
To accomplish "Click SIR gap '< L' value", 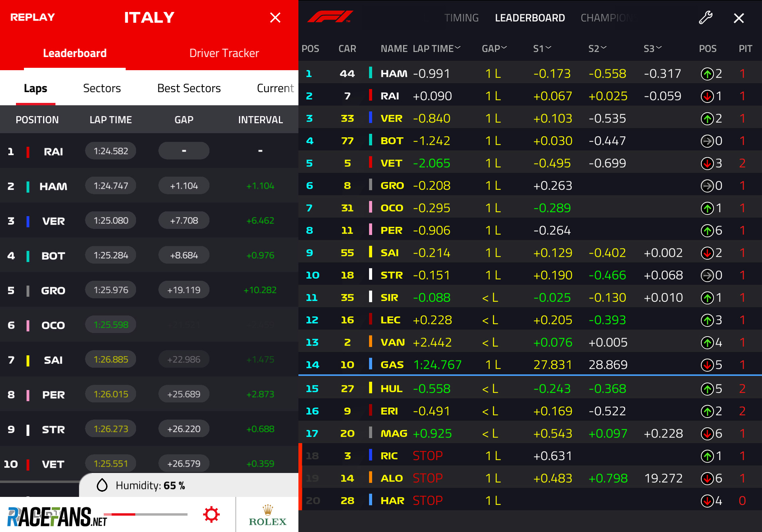I will coord(490,298).
